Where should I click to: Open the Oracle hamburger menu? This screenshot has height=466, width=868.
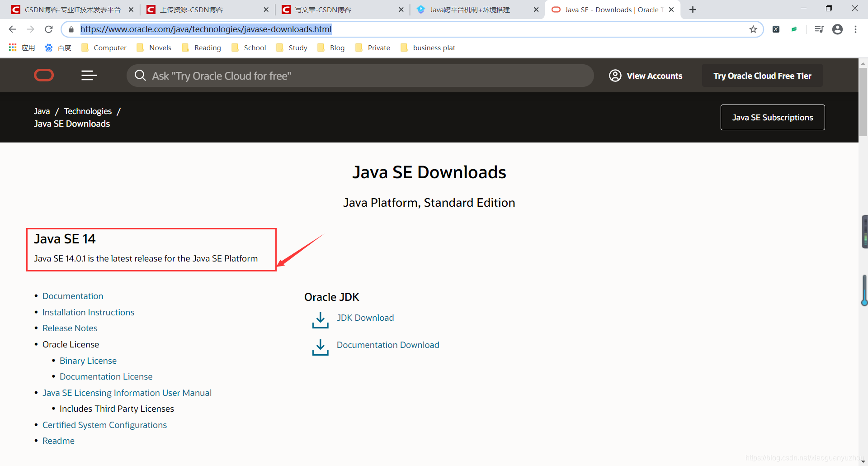pyautogui.click(x=89, y=75)
